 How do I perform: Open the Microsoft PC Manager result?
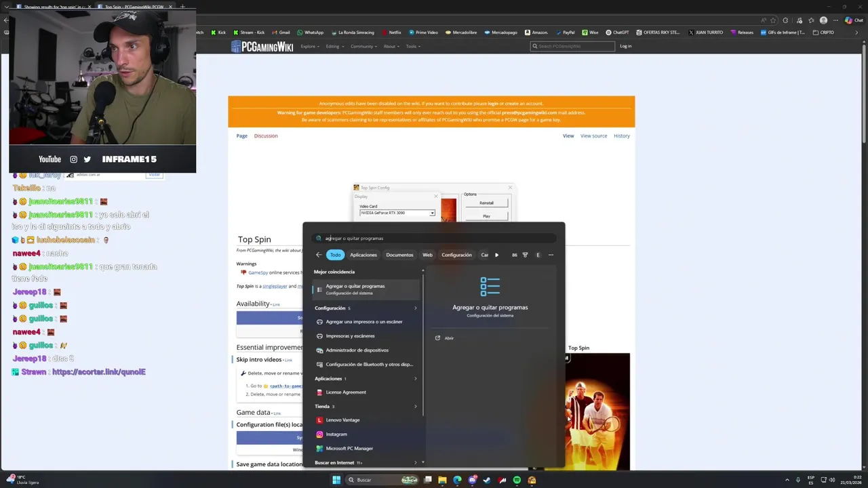tap(366, 449)
